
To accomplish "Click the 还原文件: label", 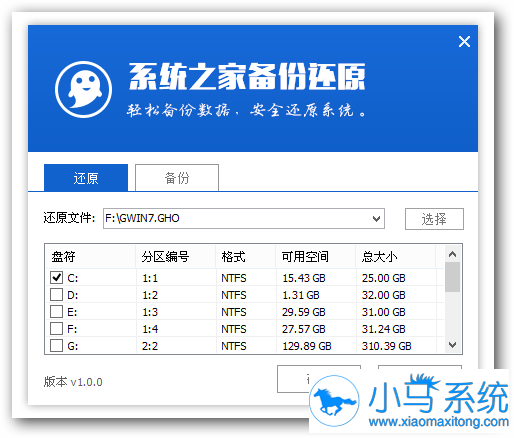I will coord(69,218).
